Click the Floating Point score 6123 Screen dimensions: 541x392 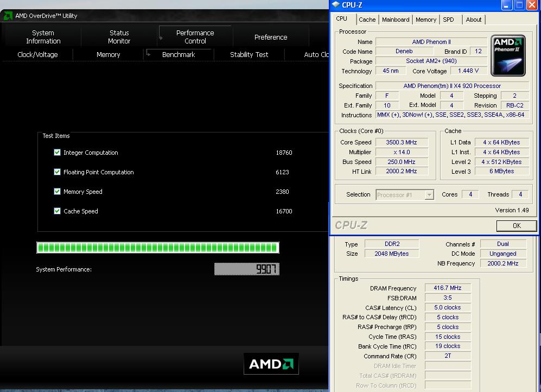click(282, 172)
